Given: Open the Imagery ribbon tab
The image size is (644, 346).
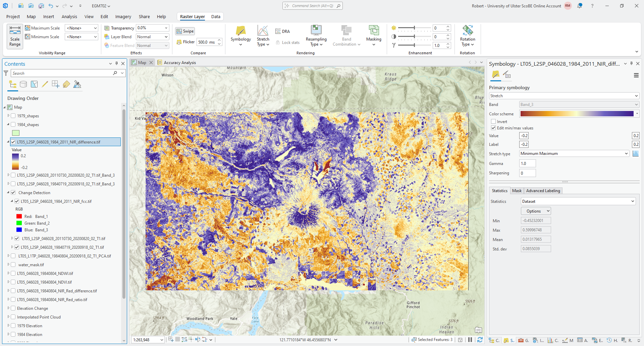Looking at the screenshot, I should tap(123, 16).
